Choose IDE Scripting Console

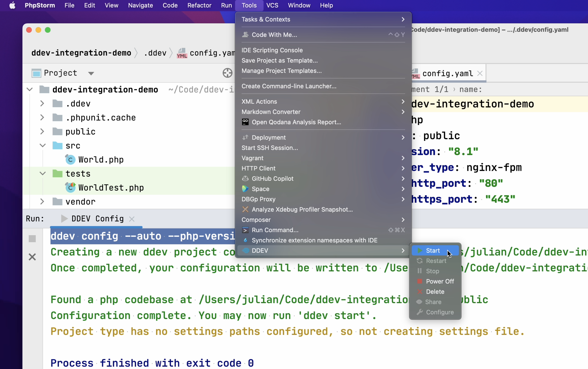point(323,50)
